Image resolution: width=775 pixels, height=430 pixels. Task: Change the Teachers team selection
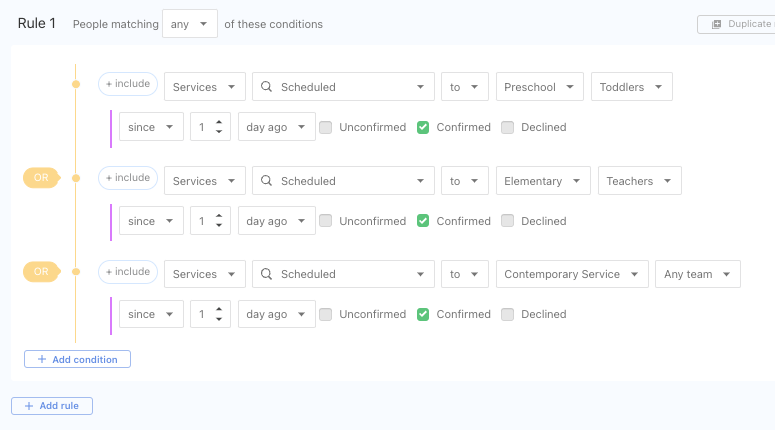pos(639,181)
